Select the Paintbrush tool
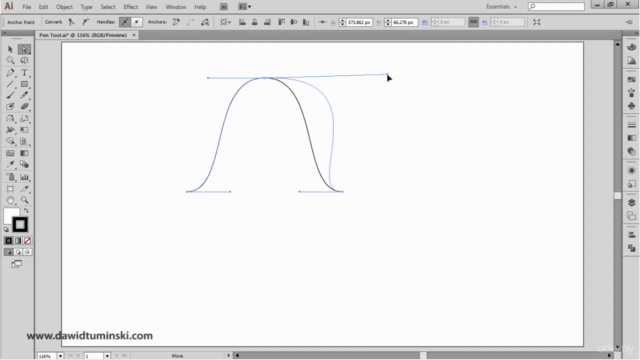The image size is (640, 360). coord(10,95)
